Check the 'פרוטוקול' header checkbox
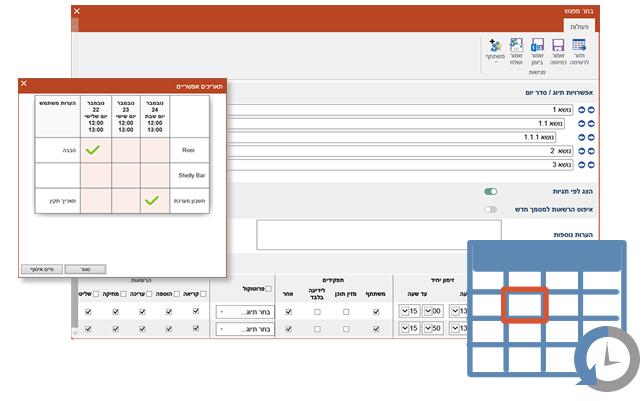Viewport: 642px width, 401px height. click(x=269, y=288)
